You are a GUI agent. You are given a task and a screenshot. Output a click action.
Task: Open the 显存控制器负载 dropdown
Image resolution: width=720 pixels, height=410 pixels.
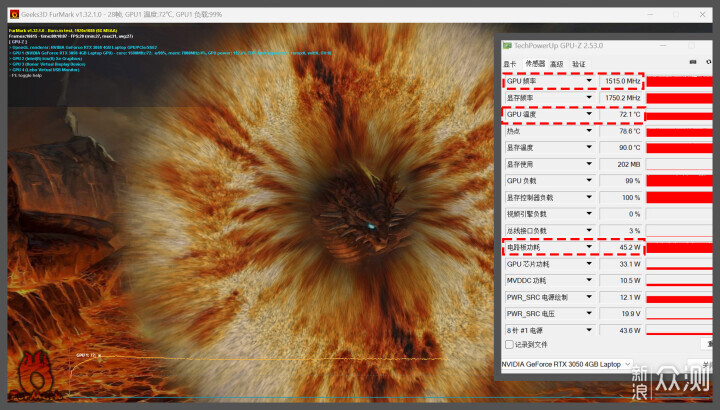[x=589, y=197]
